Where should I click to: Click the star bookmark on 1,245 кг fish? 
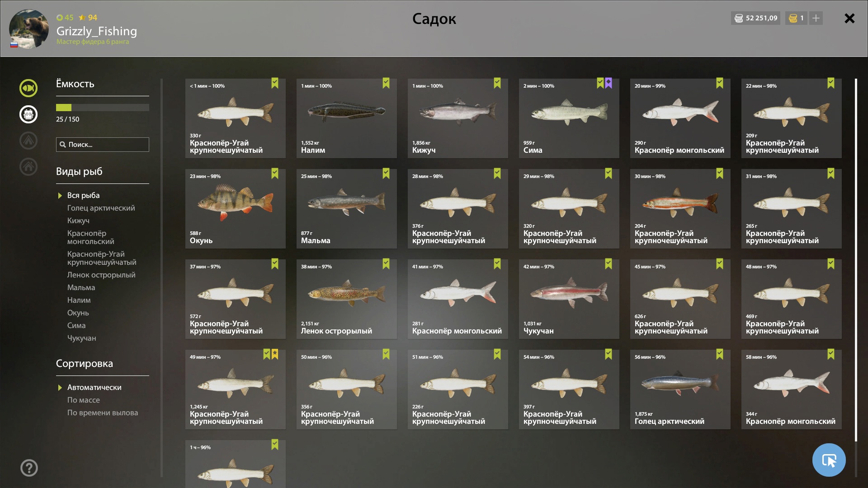275,354
